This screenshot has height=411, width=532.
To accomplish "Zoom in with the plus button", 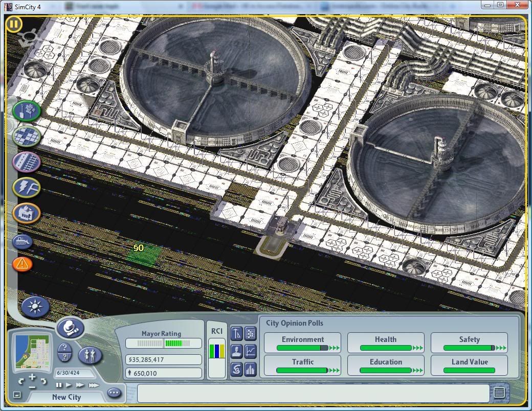I will point(32,376).
